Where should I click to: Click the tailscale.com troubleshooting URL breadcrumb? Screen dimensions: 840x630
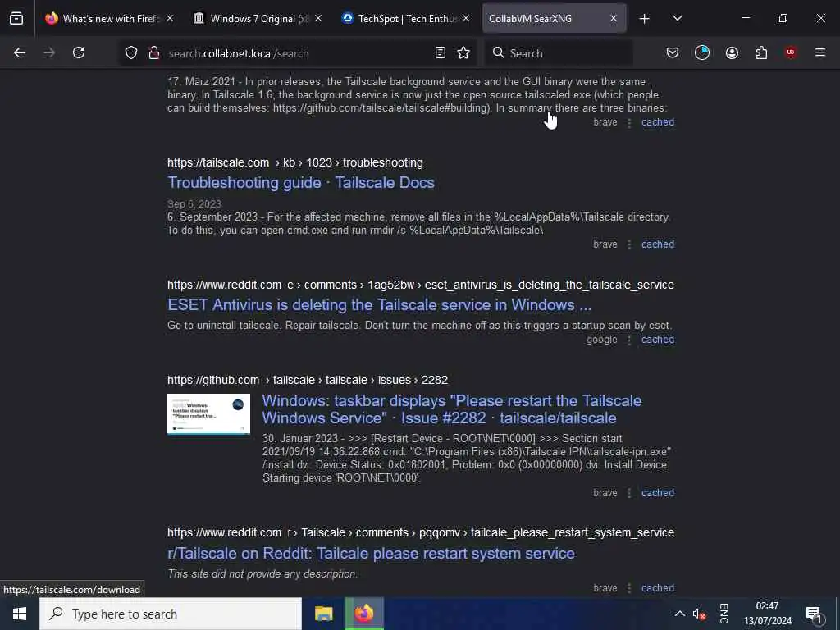[295, 162]
